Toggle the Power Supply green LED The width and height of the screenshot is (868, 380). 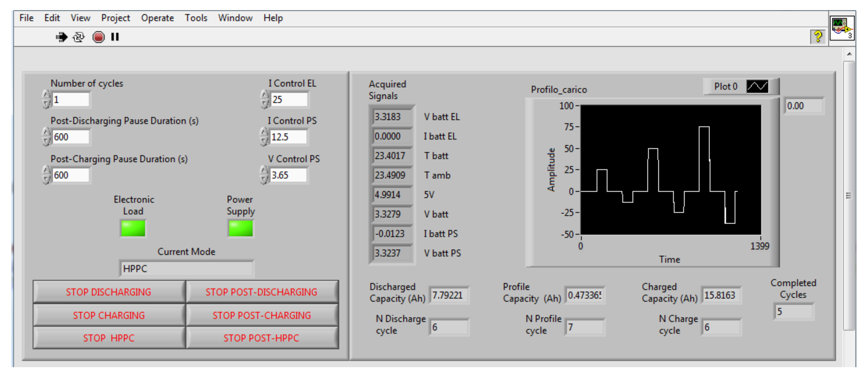tap(241, 228)
